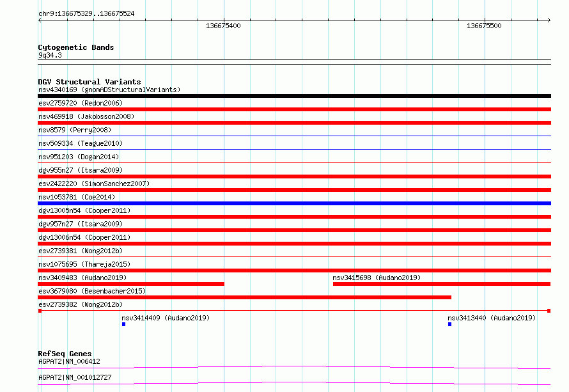The image size is (569, 392).
Task: Click the 136675400 ruler position label
Action: [223, 26]
